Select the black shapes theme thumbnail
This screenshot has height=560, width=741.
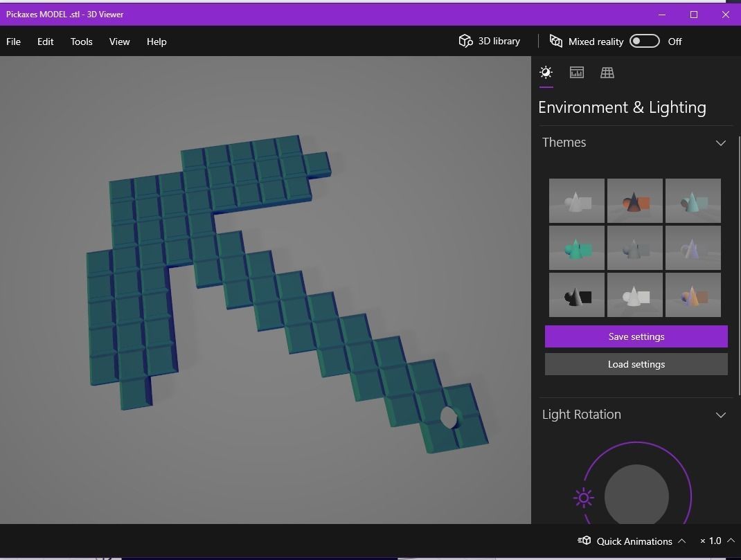tap(577, 295)
